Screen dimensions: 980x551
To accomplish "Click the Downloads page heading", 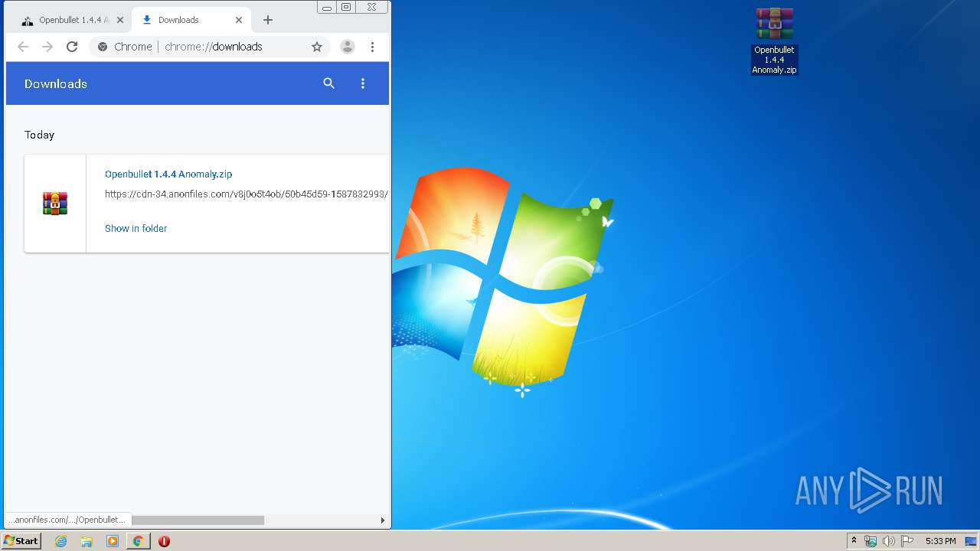I will click(x=56, y=83).
